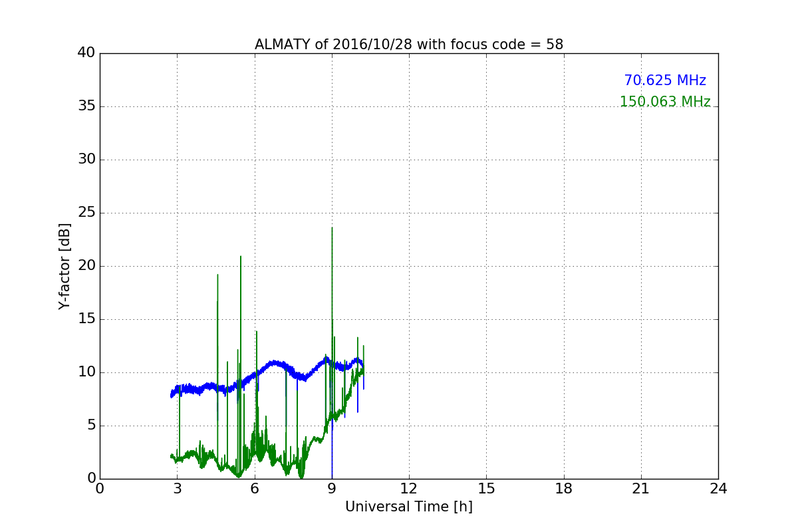798x532 pixels.
Task: Click x-axis tick label '9'
Action: point(332,489)
